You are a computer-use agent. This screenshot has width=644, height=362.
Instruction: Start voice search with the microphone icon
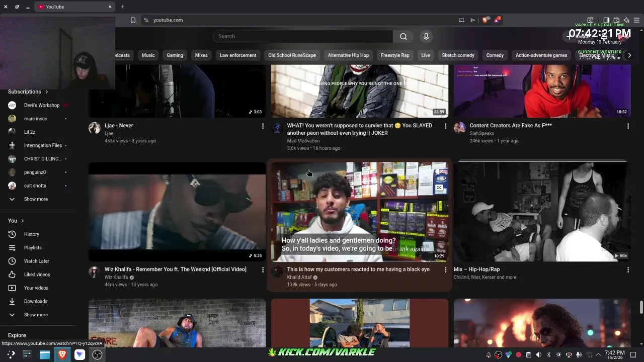click(426, 36)
